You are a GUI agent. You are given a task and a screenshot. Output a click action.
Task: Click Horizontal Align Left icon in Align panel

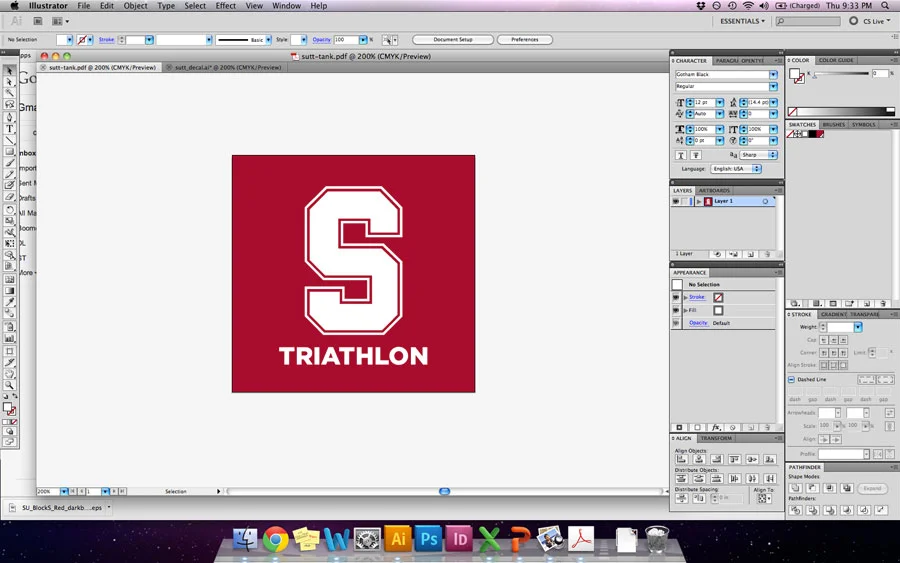(681, 459)
